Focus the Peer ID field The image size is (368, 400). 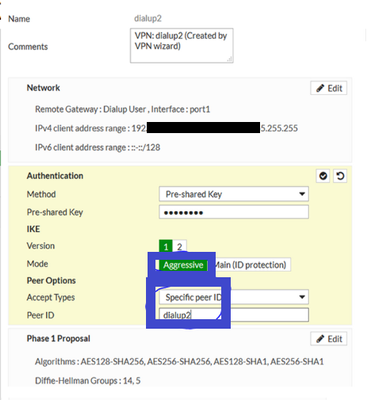click(x=234, y=315)
